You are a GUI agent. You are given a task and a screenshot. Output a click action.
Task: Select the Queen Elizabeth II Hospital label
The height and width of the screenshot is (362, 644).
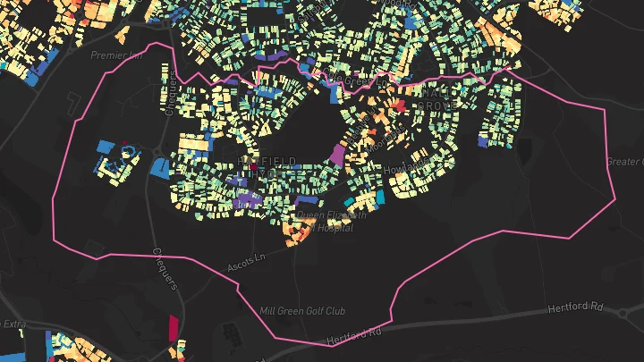pos(332,222)
